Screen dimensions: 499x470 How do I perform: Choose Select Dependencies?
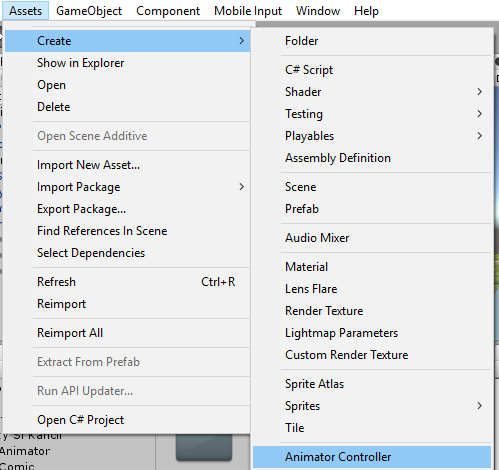(127, 253)
